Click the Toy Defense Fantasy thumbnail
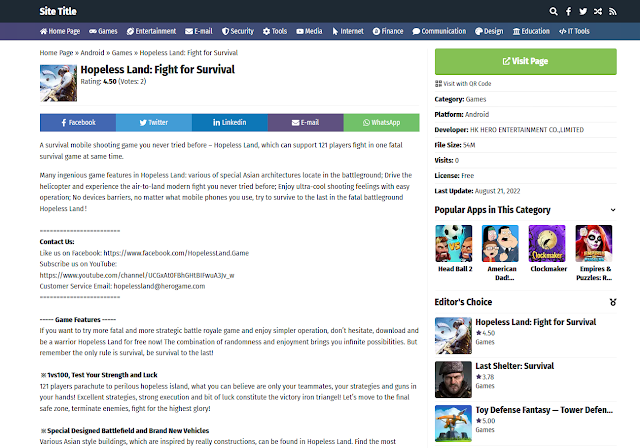This screenshot has width=640, height=448. [453, 424]
